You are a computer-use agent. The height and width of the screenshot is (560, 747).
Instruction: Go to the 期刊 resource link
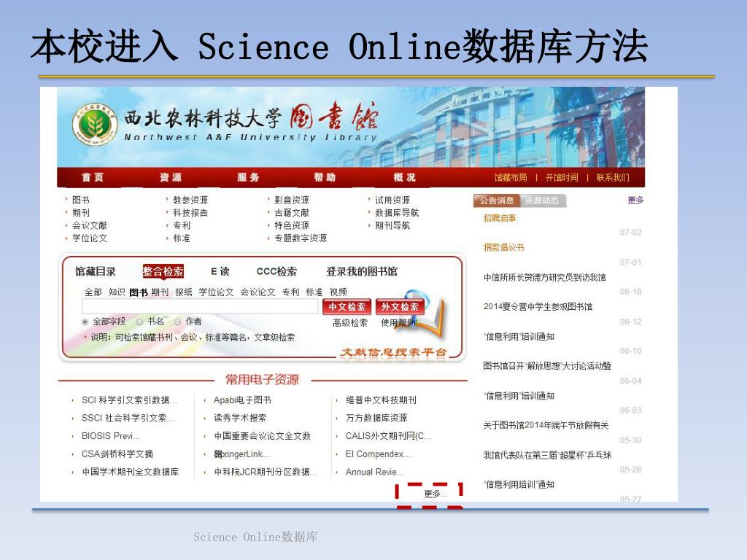coord(80,212)
